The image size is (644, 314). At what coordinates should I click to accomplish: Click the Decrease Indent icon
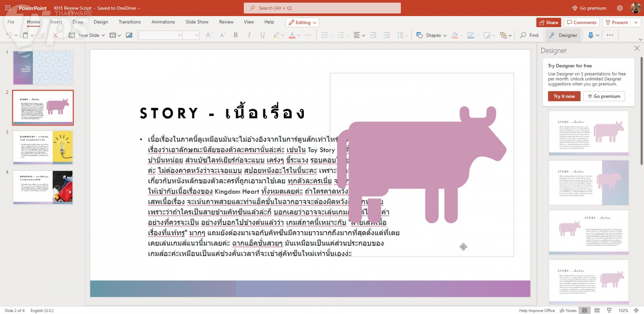373,35
